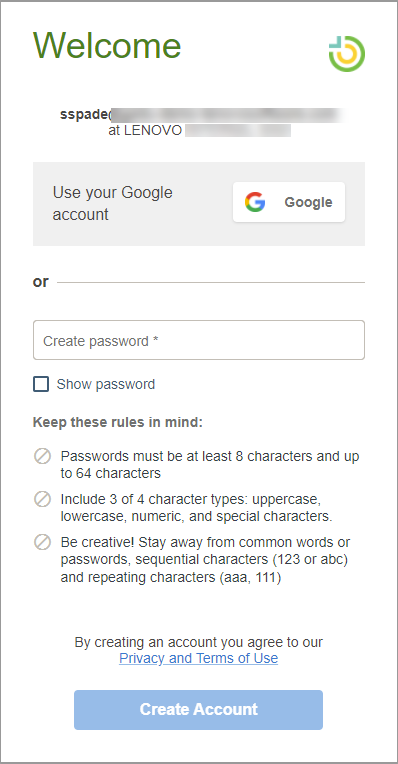
Task: Click the status icon beside the password length rule
Action: point(42,457)
